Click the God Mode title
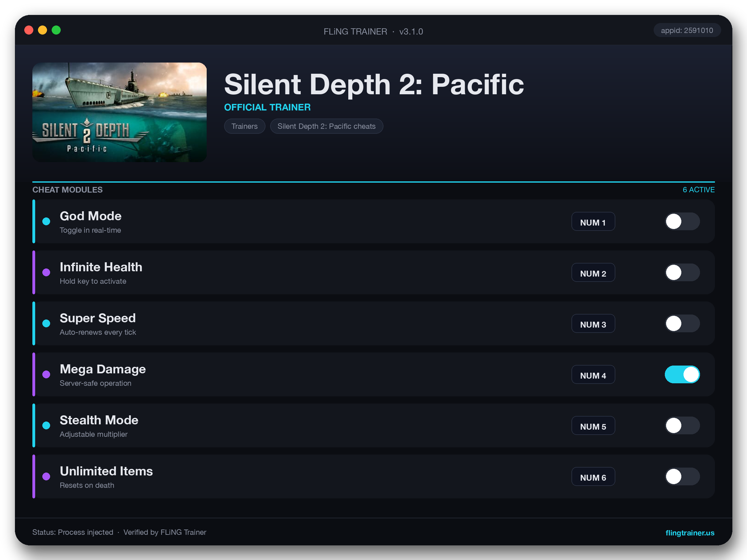 (x=91, y=216)
